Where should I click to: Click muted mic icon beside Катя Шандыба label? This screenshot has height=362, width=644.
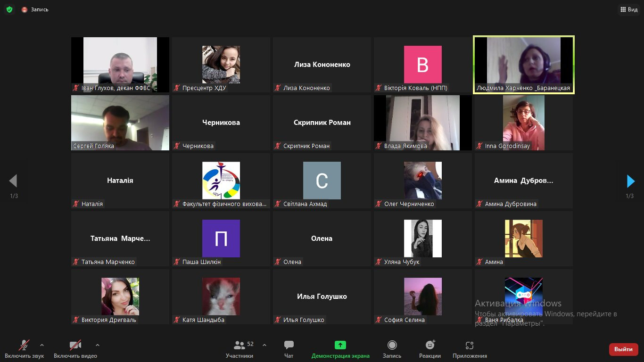[177, 320]
